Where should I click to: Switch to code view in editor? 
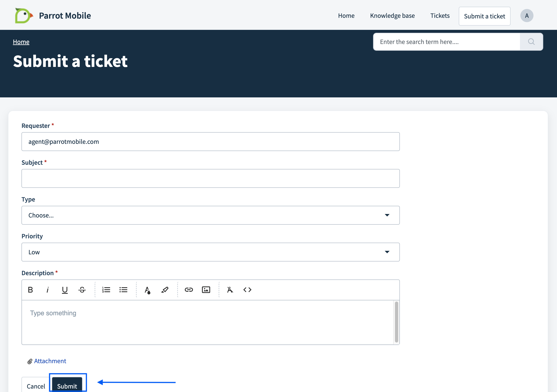pyautogui.click(x=247, y=290)
